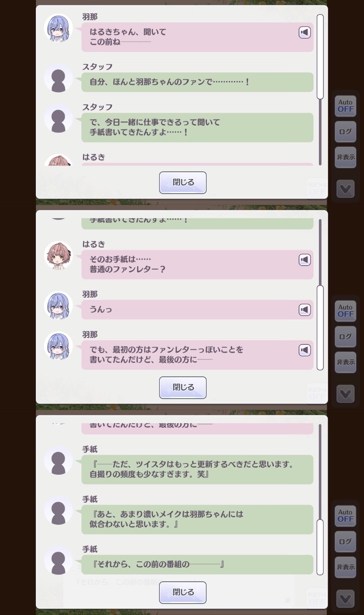Play voice for はるき's "そのお手紙は" line
Screen dimensions: 364x615
click(304, 260)
